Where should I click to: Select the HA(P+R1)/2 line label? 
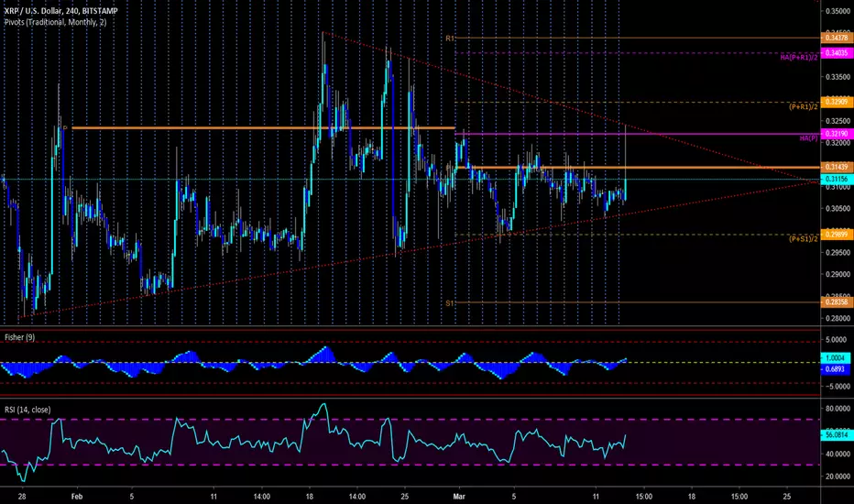pos(798,57)
